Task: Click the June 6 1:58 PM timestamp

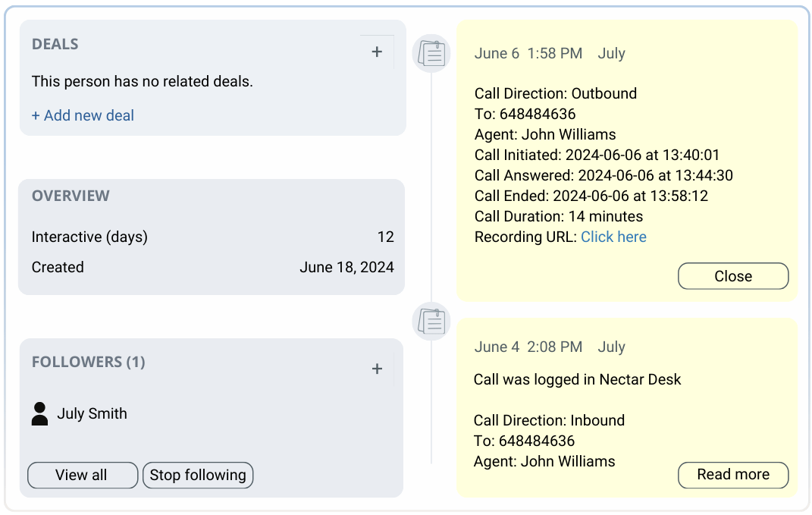Action: [x=528, y=53]
